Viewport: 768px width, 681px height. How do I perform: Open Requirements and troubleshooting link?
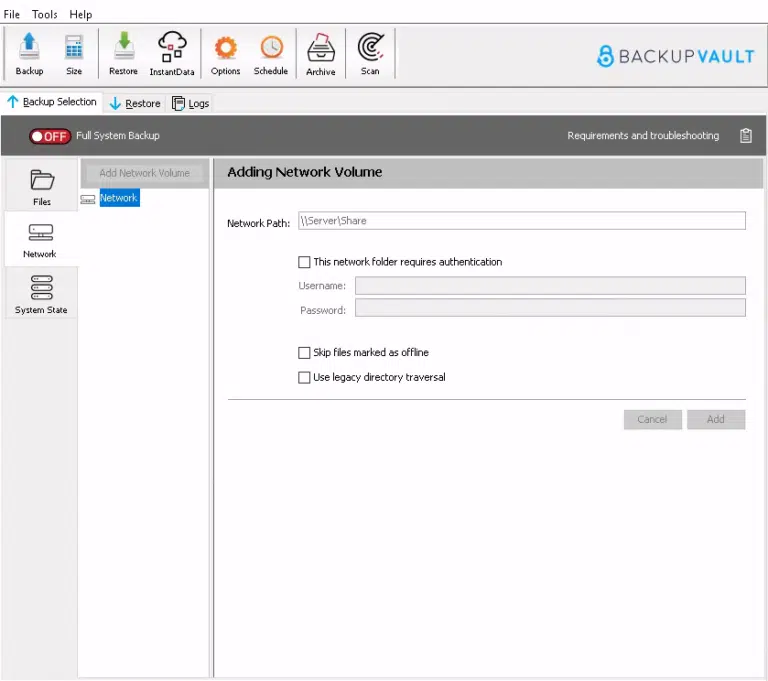coord(643,136)
